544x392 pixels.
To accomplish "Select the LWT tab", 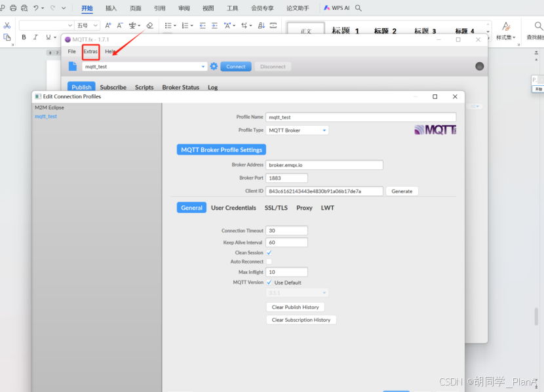I will click(328, 208).
